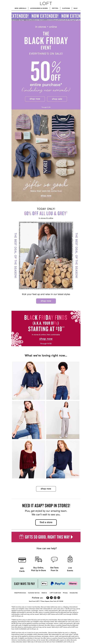Click the 'find a store' button

(46, 522)
